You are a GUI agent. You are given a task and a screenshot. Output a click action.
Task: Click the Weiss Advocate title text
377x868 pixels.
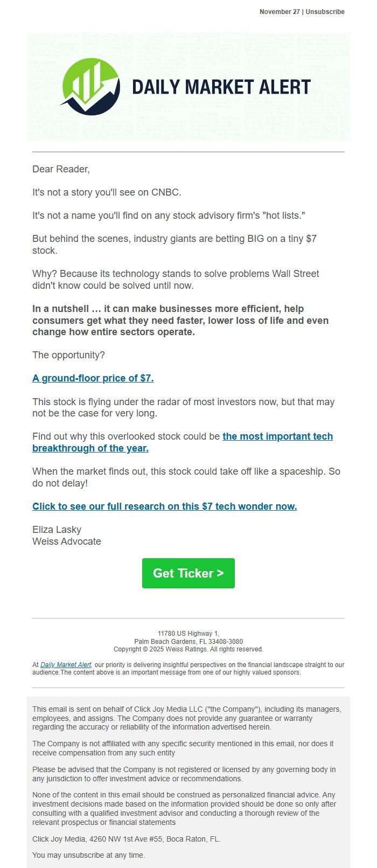pos(66,541)
